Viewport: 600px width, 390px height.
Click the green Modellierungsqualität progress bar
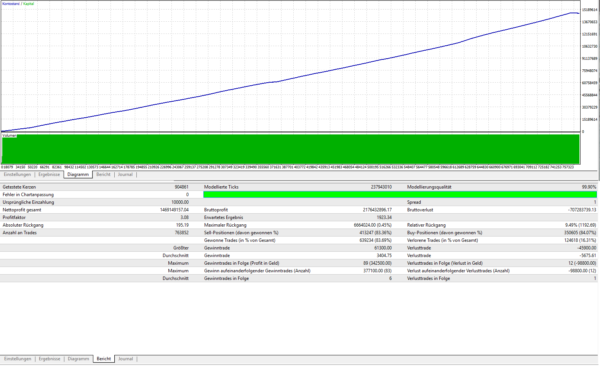coord(400,195)
